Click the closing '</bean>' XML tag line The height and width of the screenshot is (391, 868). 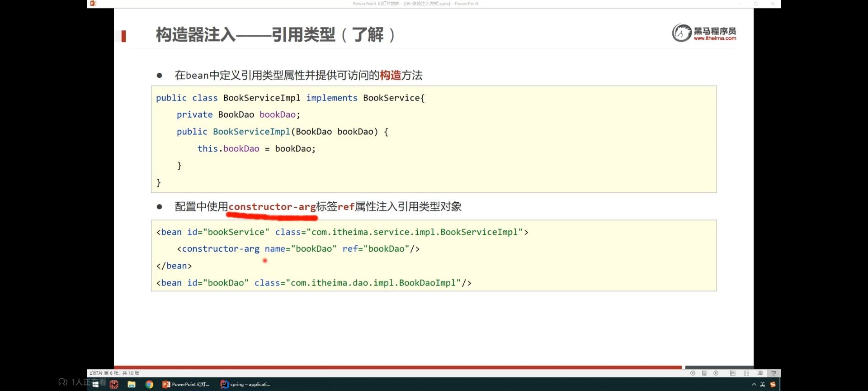pyautogui.click(x=174, y=266)
